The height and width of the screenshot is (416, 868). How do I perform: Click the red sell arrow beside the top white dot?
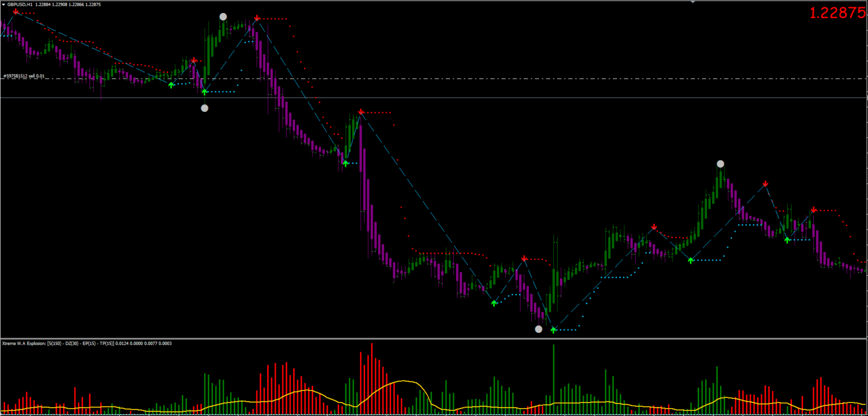(257, 19)
